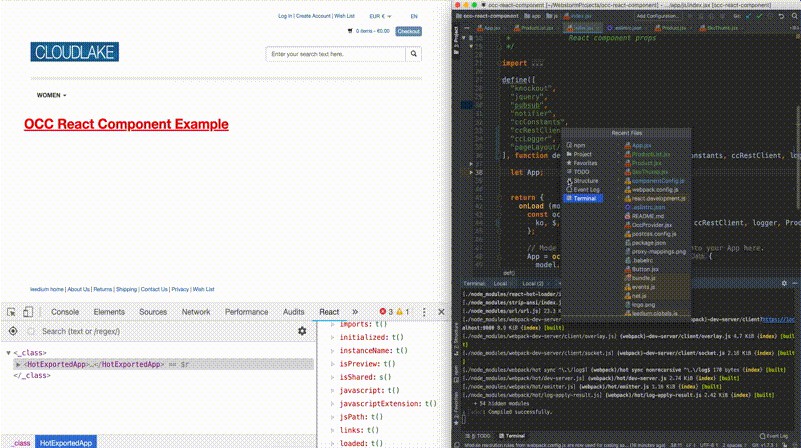Click the React DevTools select-component target icon
This screenshot has width=801, height=448.
13,331
